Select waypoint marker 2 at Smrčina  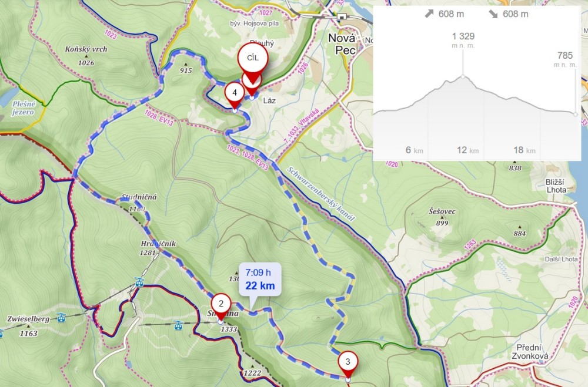(221, 305)
